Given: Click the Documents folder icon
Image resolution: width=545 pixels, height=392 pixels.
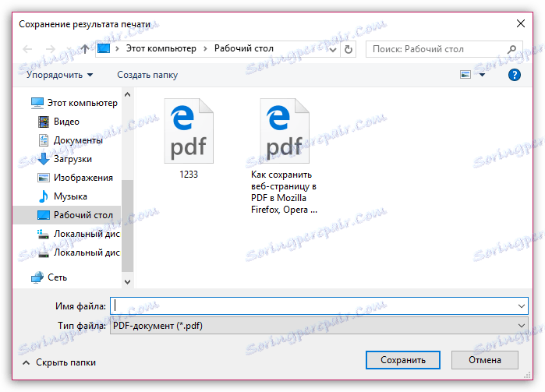Looking at the screenshot, I should 44,140.
